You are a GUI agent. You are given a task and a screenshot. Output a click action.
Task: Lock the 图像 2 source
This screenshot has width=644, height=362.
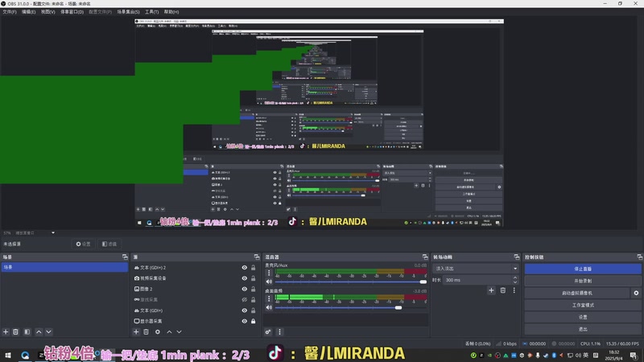coord(254,289)
